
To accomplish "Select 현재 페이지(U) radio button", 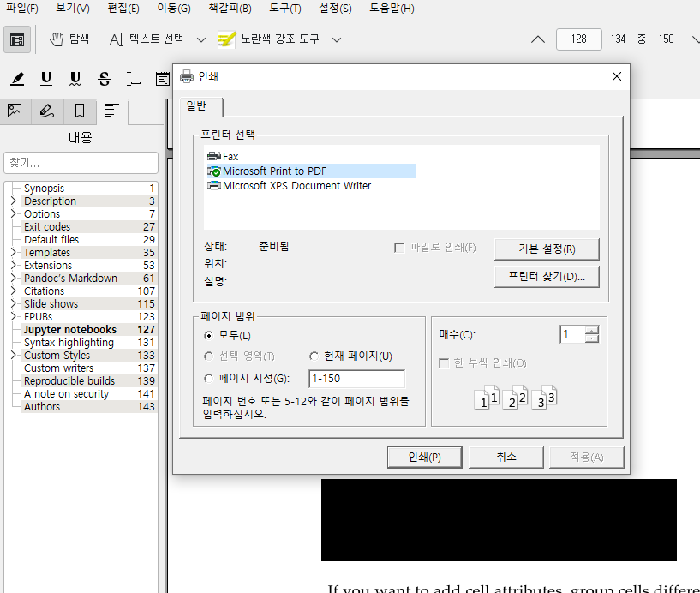I will 314,356.
